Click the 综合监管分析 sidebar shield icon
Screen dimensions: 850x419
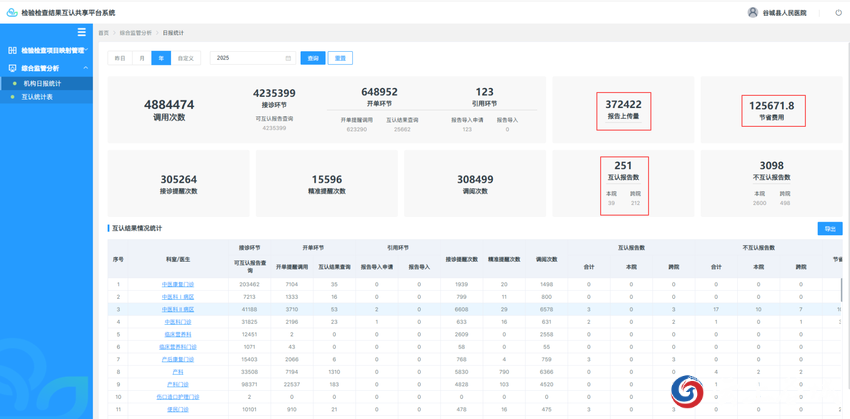(12, 68)
